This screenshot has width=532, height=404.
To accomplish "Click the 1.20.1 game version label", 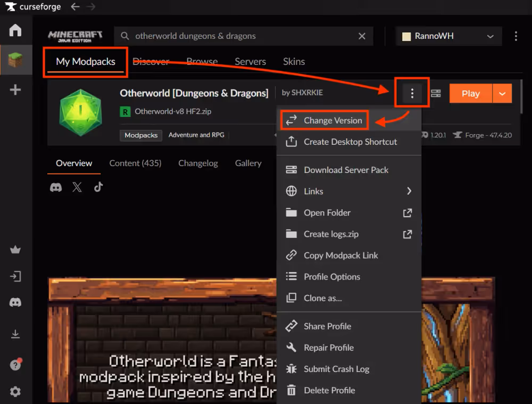I will (x=438, y=135).
